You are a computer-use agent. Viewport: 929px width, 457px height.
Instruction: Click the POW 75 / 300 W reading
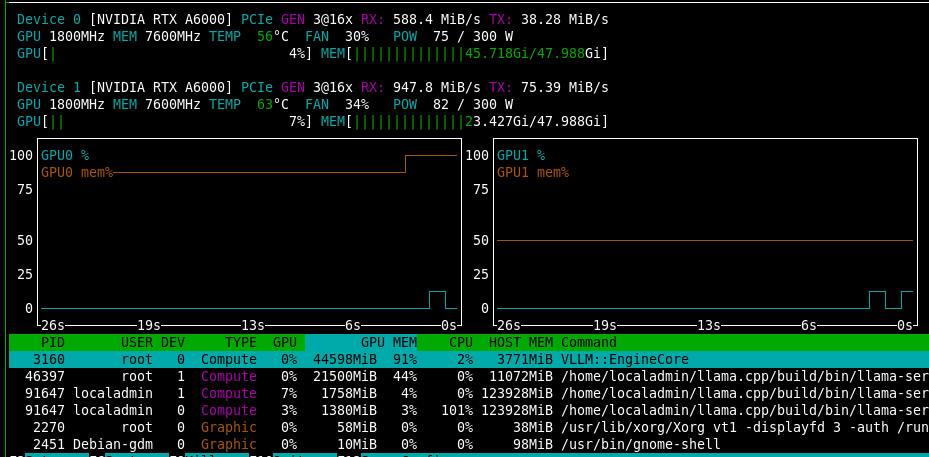(453, 36)
